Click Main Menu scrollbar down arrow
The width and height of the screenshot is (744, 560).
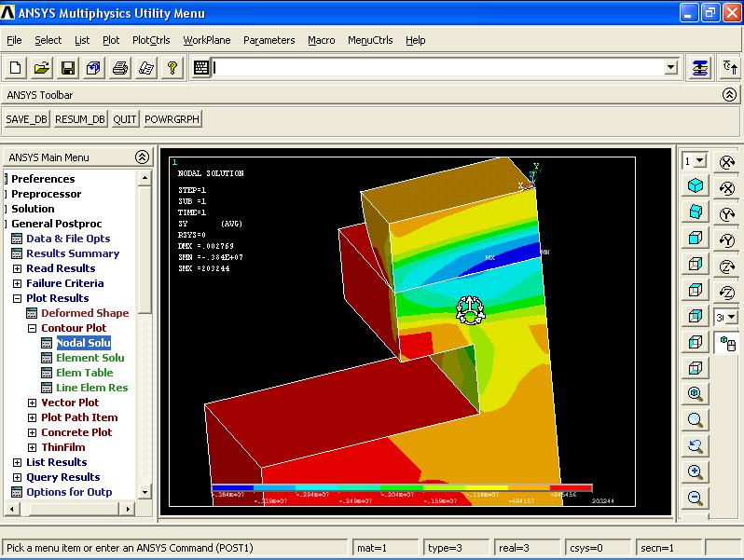point(145,492)
